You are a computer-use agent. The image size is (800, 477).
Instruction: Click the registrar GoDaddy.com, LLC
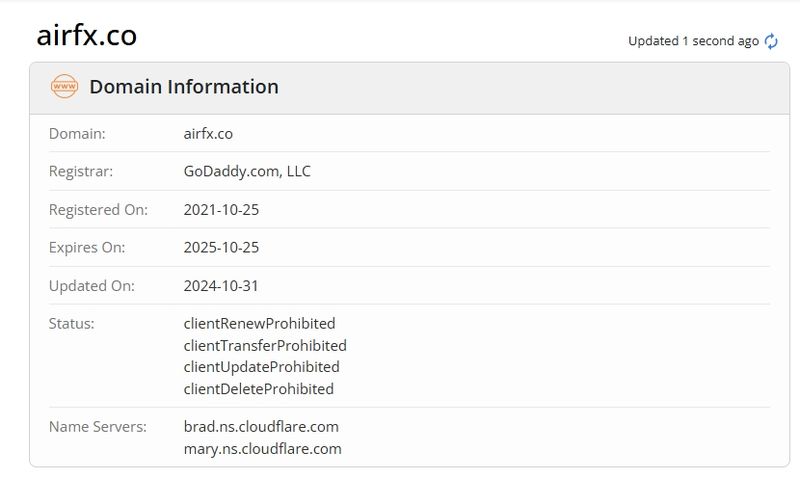point(247,171)
